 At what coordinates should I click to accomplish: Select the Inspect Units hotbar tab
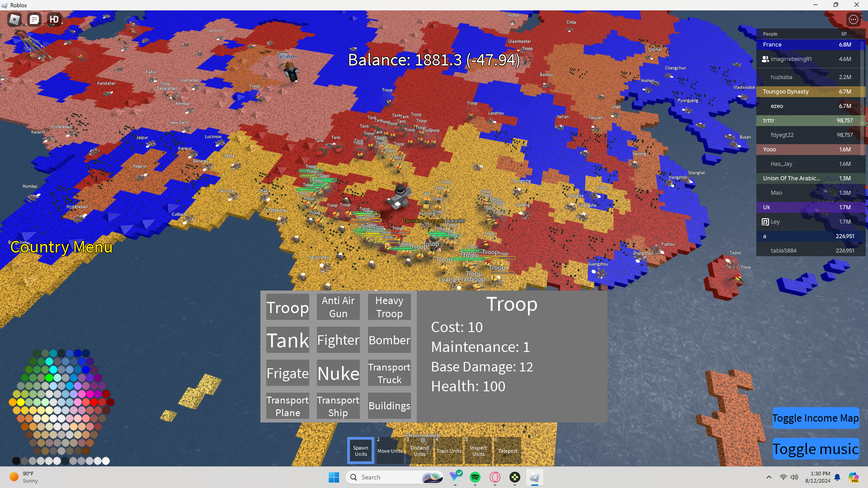coord(478,450)
